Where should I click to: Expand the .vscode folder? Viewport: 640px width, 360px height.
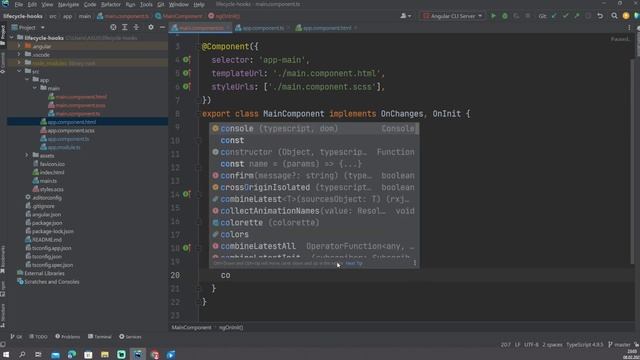19,54
